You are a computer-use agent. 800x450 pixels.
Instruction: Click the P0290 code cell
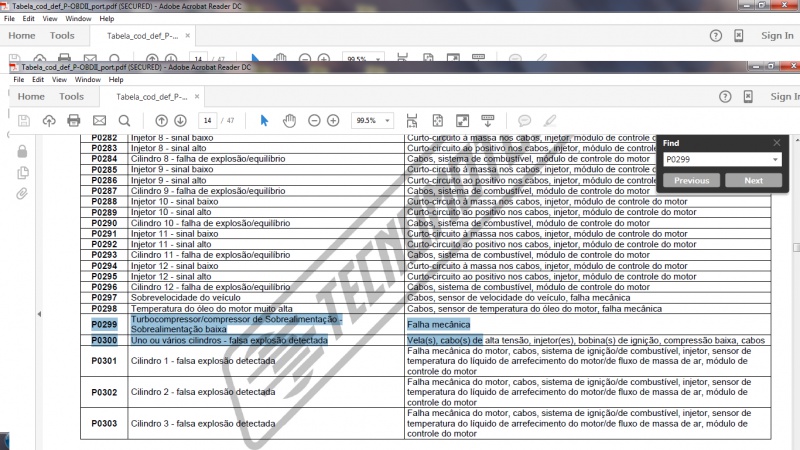pos(104,223)
